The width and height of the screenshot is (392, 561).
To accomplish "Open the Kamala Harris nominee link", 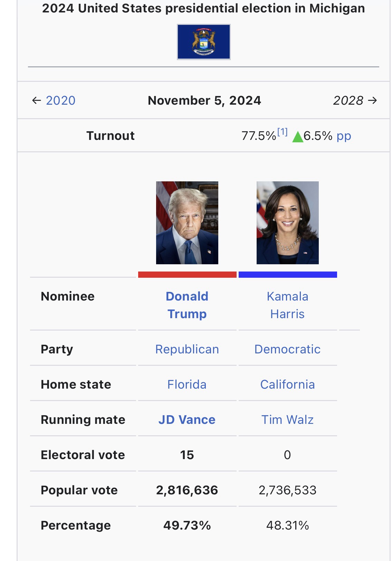I will [287, 305].
